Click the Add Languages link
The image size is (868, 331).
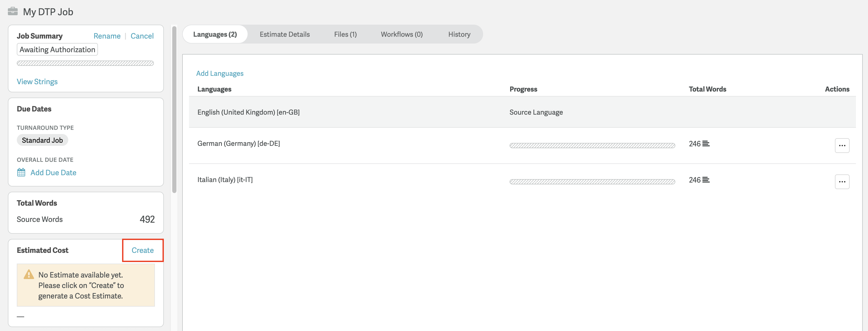pos(220,73)
